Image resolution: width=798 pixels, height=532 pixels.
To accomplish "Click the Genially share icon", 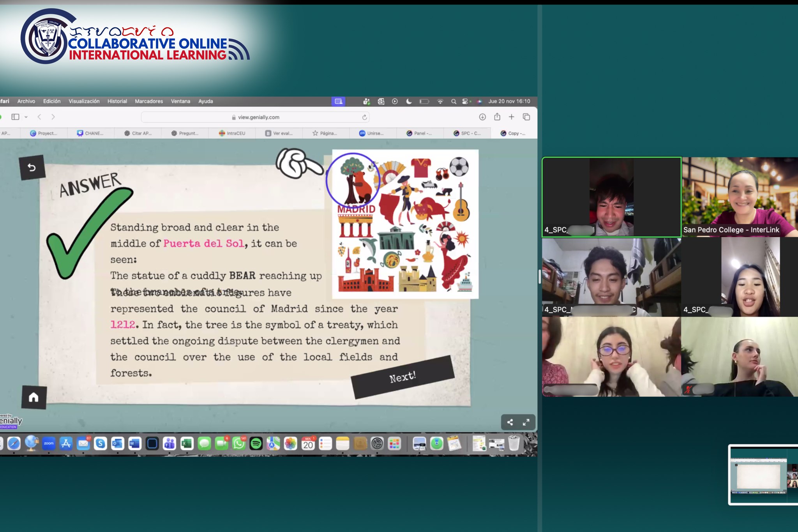I will click(x=510, y=422).
